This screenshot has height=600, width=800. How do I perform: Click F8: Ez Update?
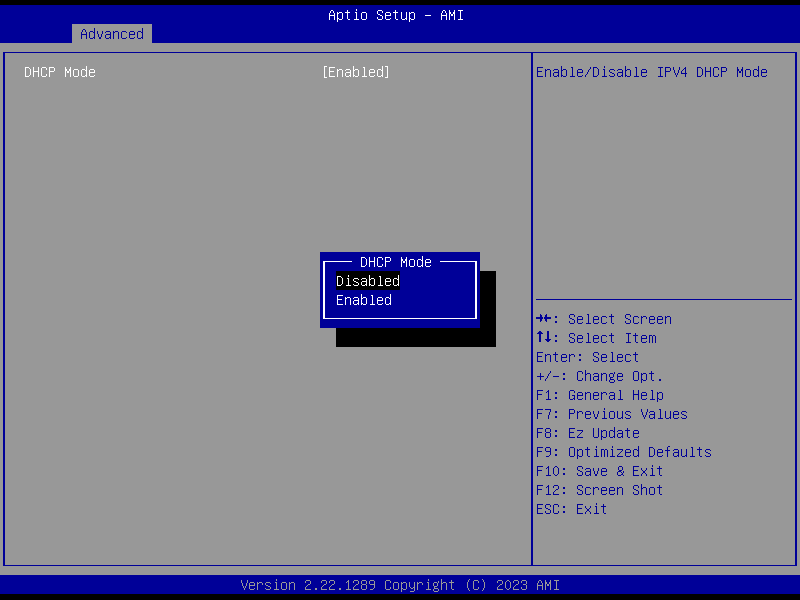point(588,433)
